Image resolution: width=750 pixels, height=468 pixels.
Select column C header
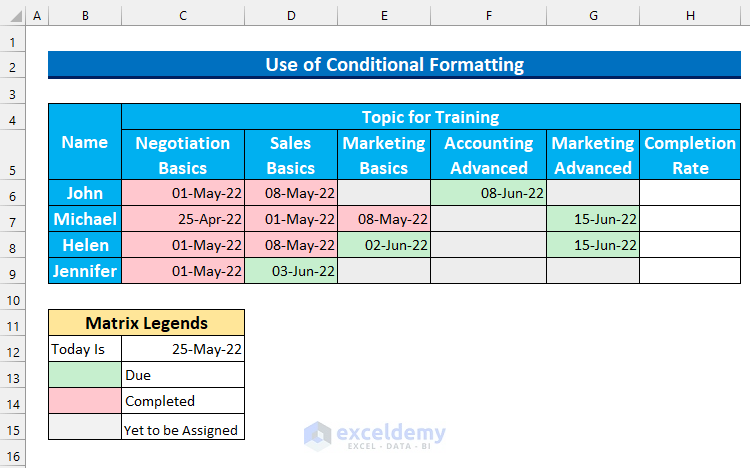click(183, 17)
